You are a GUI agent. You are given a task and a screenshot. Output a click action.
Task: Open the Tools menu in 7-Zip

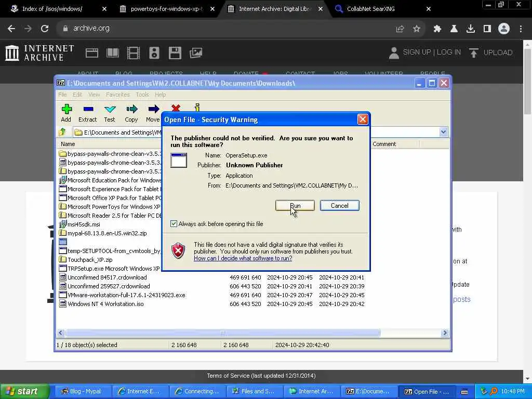[142, 95]
